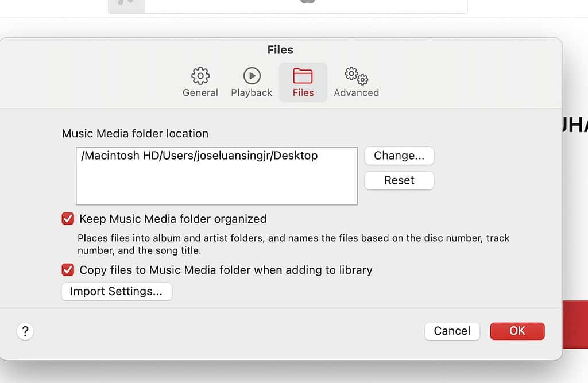Switch to the General tab
The image size is (588, 383).
[200, 82]
